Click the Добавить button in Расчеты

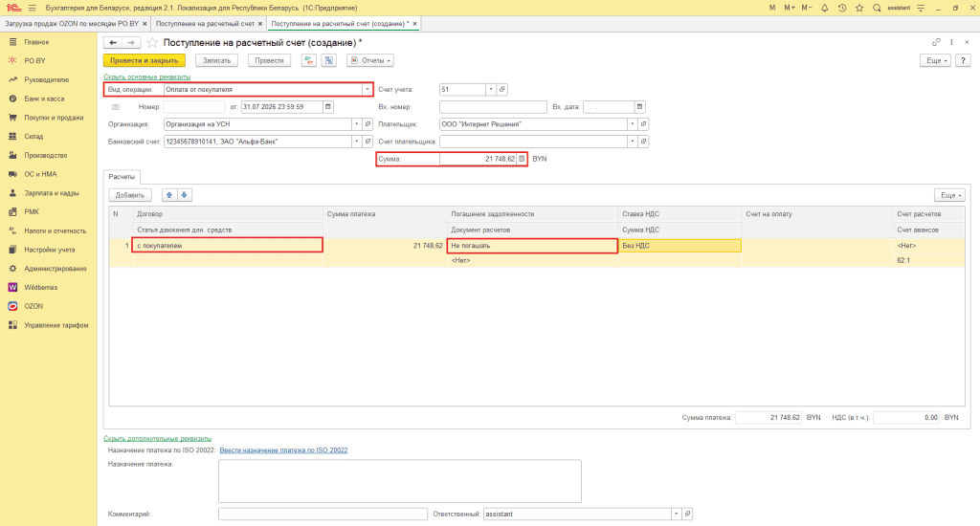tap(130, 195)
